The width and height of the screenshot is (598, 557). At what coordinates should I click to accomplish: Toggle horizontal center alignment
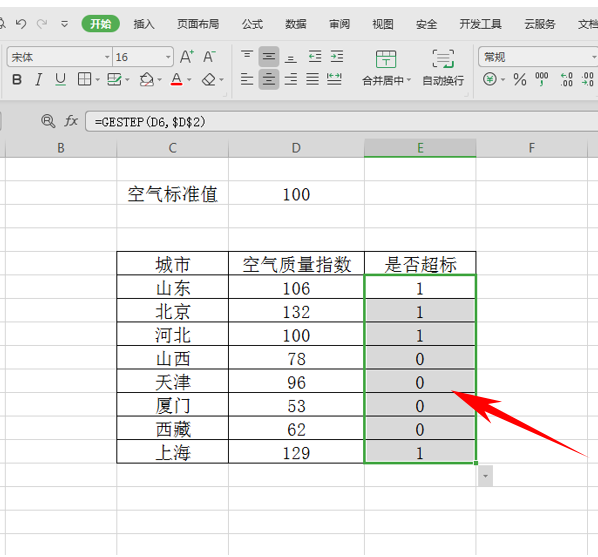coord(269,79)
